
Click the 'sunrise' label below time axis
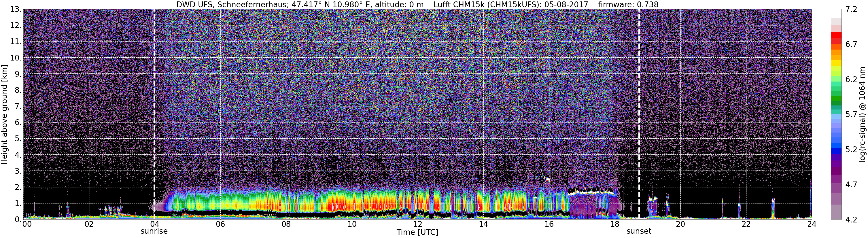coord(154,231)
